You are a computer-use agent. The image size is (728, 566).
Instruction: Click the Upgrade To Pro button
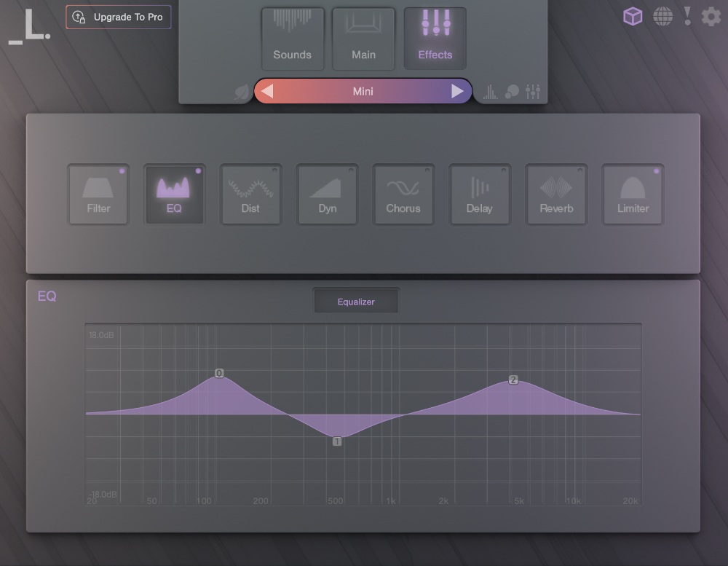(118, 17)
